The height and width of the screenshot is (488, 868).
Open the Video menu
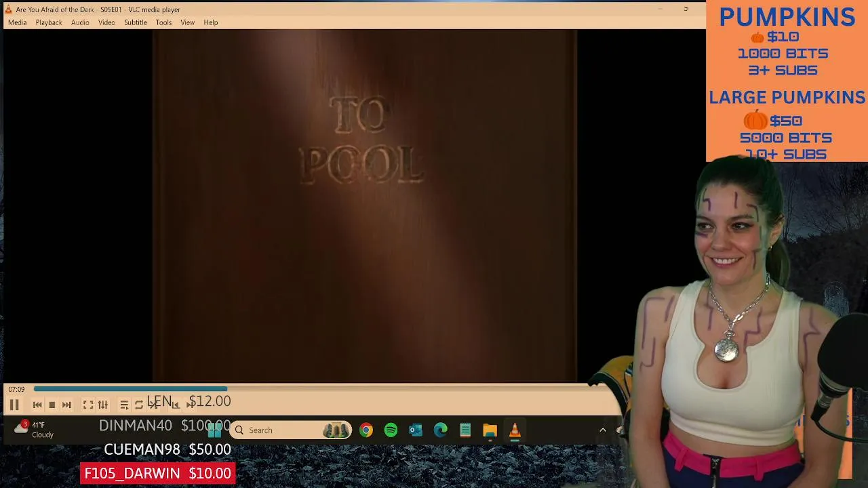[106, 22]
